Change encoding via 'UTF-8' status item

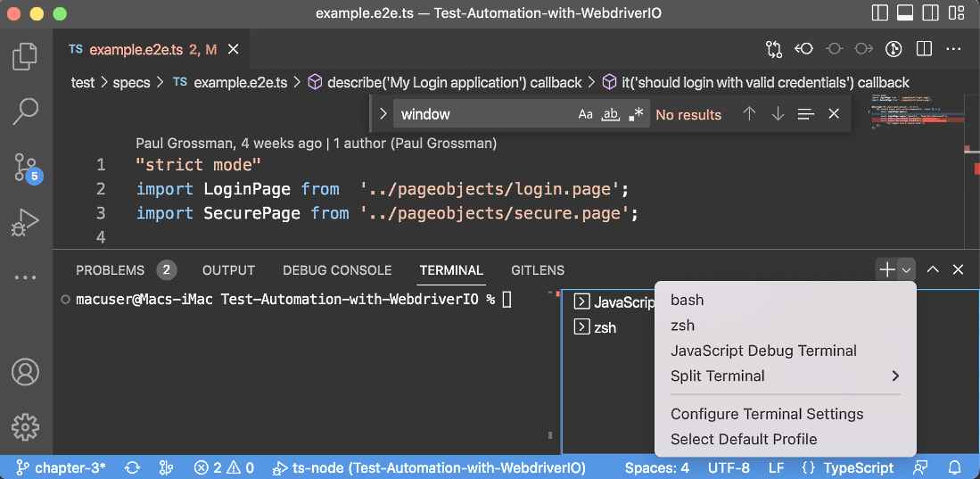(729, 467)
